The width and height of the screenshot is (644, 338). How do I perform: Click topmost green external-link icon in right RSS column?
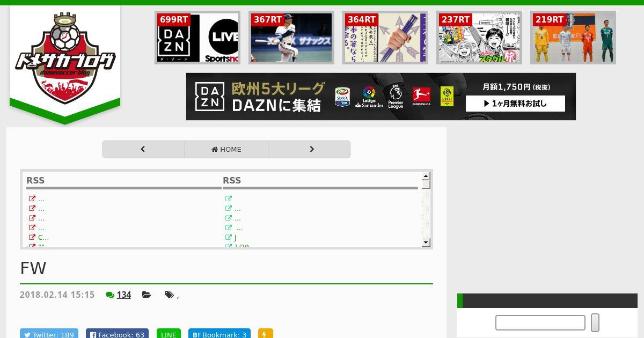pyautogui.click(x=229, y=199)
